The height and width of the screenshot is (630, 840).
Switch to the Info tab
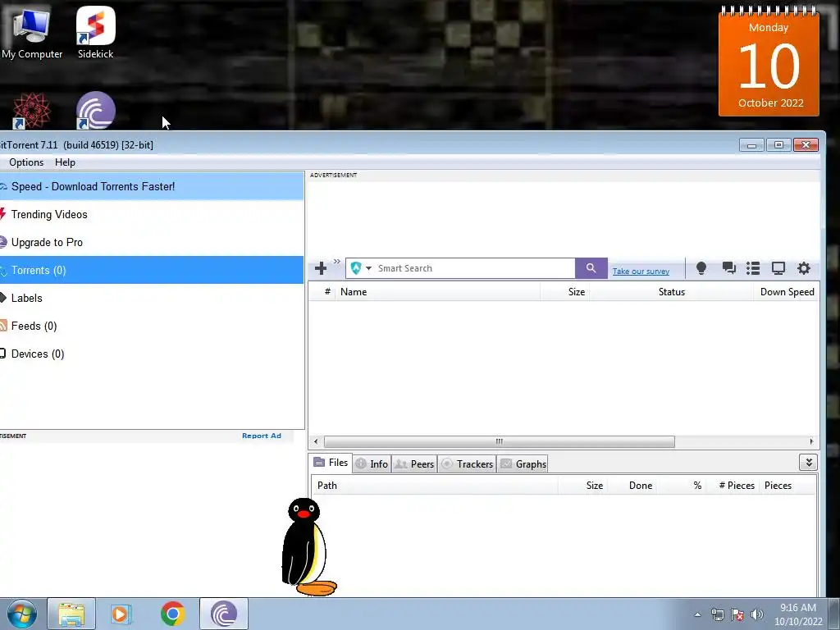[372, 464]
